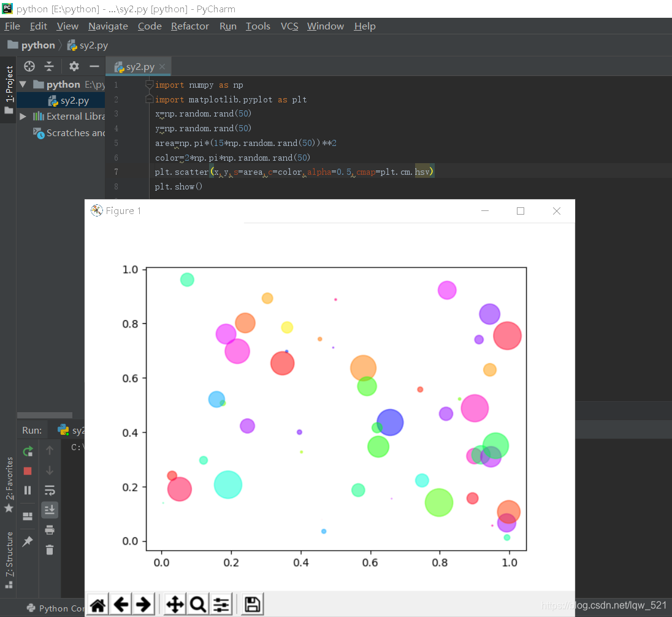Fold the import block on line 1

click(149, 85)
